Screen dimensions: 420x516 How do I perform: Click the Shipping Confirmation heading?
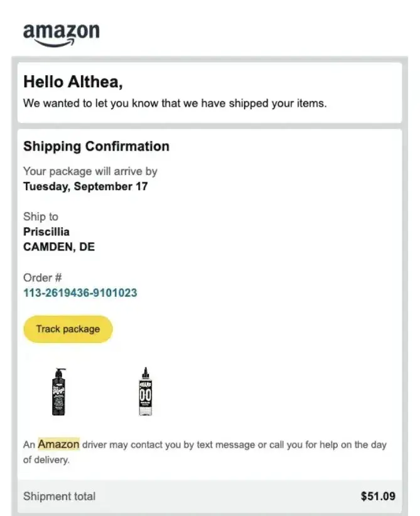[96, 146]
